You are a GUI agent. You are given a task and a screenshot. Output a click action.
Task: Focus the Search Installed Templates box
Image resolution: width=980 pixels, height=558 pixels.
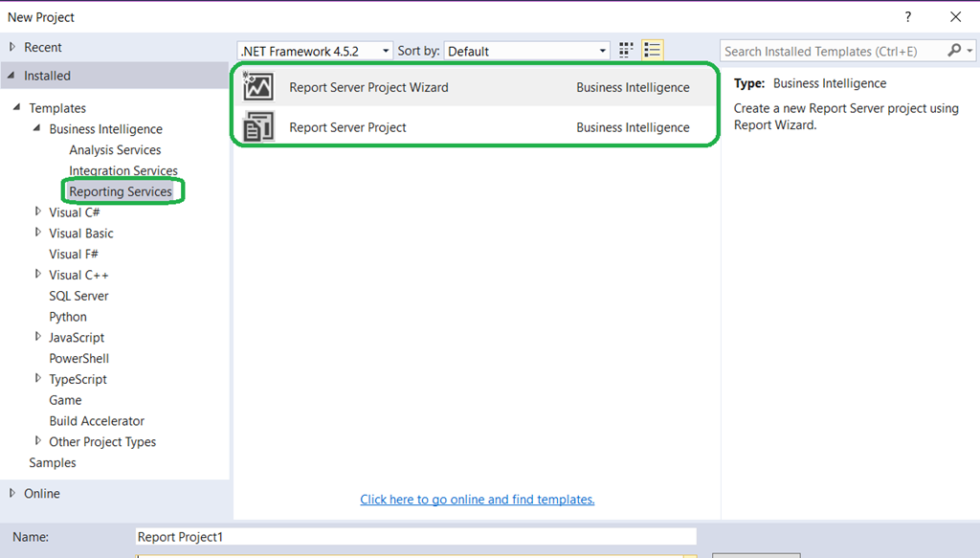pyautogui.click(x=833, y=51)
